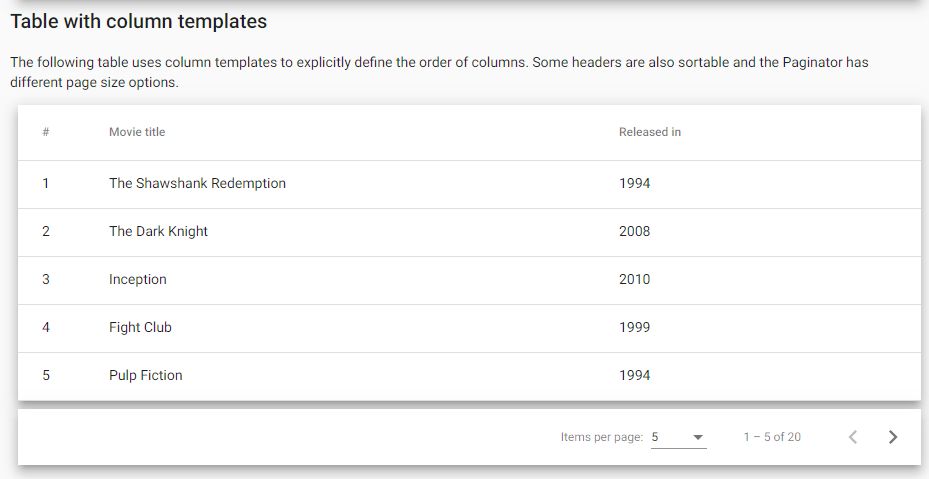Click the Fight Club row
Viewport: 929px width, 479px height.
coord(469,328)
